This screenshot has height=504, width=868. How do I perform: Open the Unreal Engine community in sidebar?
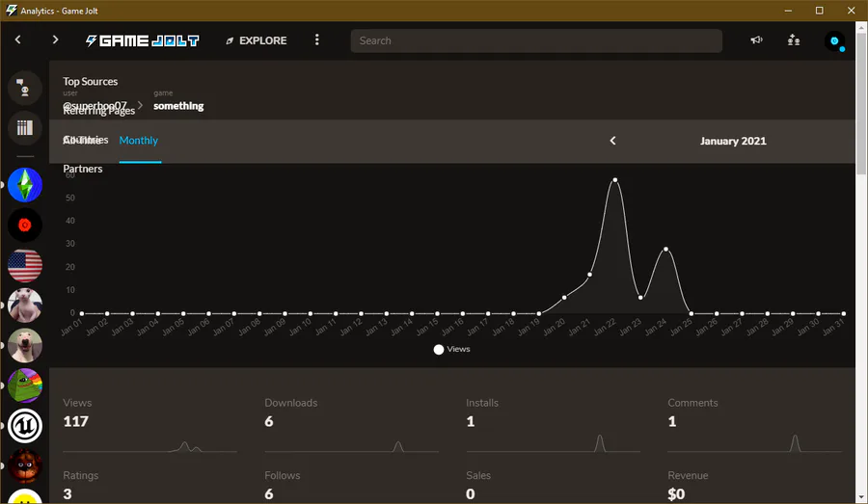[24, 425]
